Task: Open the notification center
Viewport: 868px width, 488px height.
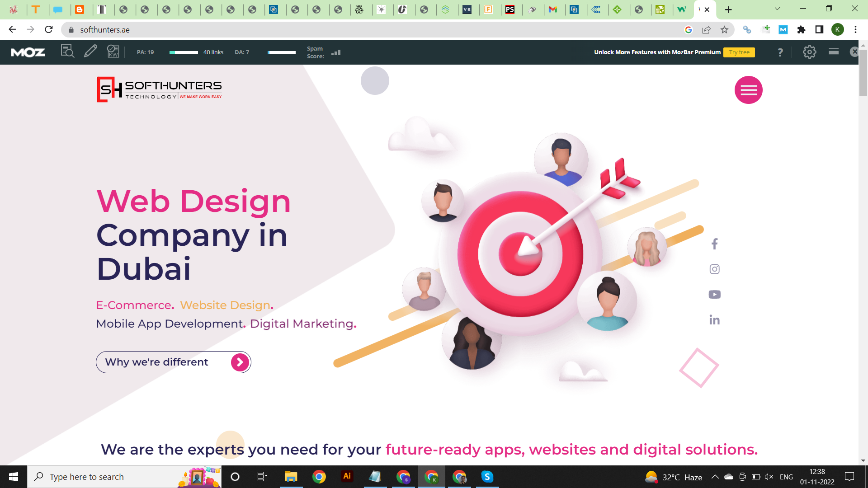Action: [x=849, y=477]
